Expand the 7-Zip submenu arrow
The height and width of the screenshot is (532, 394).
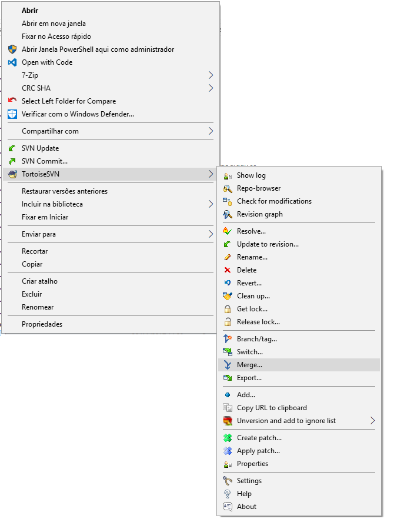pos(211,75)
